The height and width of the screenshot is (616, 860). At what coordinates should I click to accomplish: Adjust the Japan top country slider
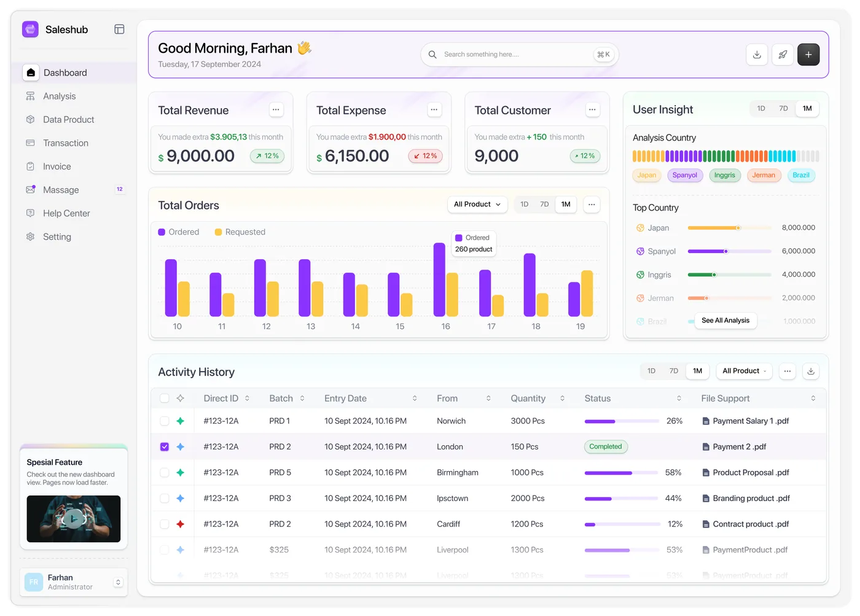[x=729, y=228]
